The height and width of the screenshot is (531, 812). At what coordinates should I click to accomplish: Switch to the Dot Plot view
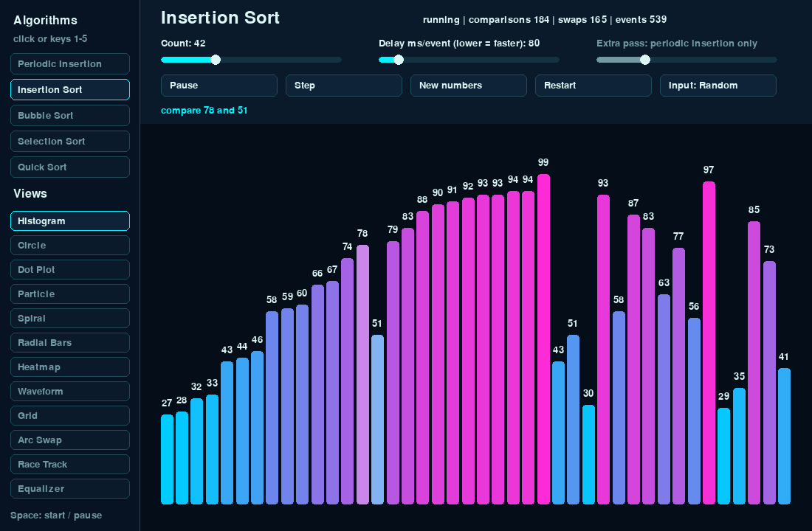70,270
